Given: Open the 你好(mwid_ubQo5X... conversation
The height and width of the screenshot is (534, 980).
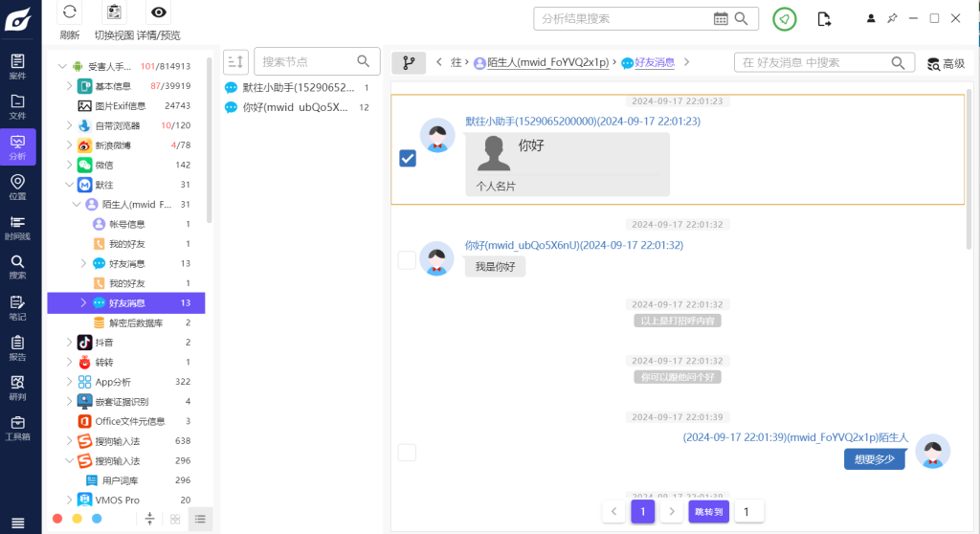Looking at the screenshot, I should pos(299,107).
